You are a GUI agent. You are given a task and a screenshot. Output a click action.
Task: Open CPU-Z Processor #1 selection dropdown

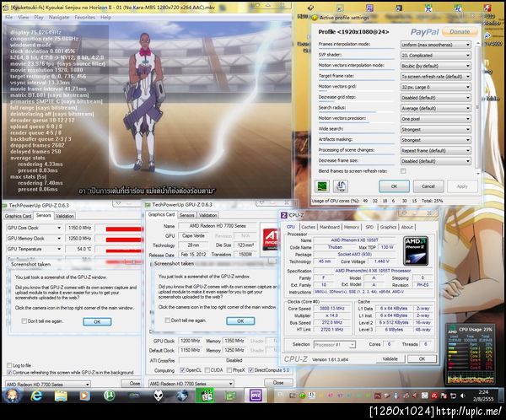click(x=334, y=344)
